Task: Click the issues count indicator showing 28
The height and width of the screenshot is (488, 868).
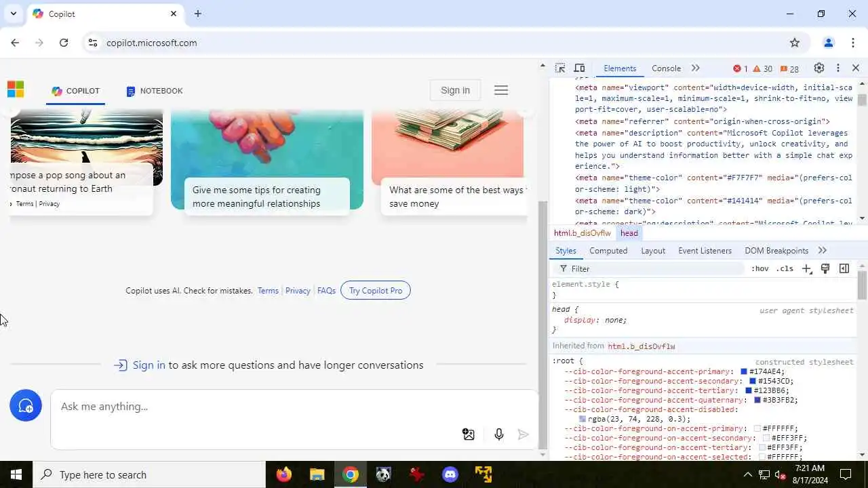Action: pyautogui.click(x=789, y=68)
